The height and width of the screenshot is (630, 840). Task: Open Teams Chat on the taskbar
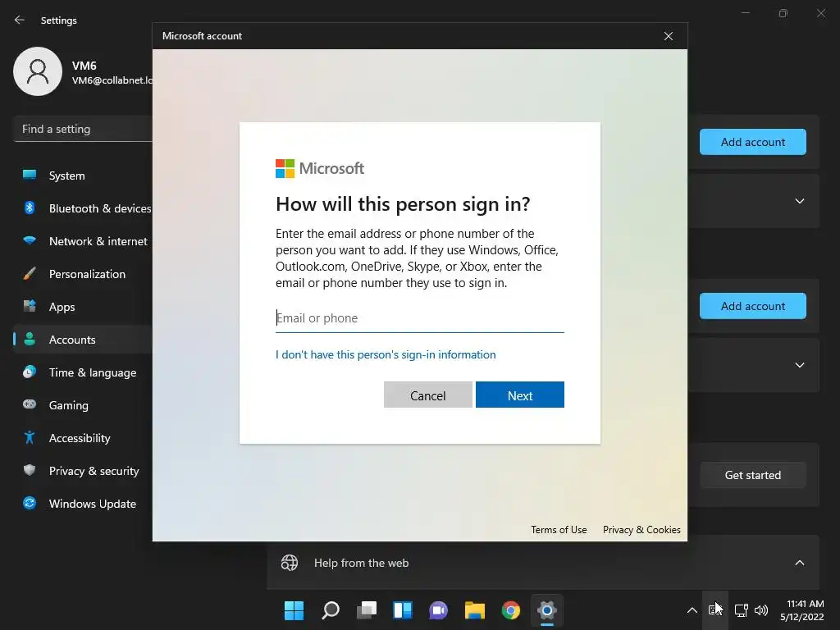[x=438, y=610]
